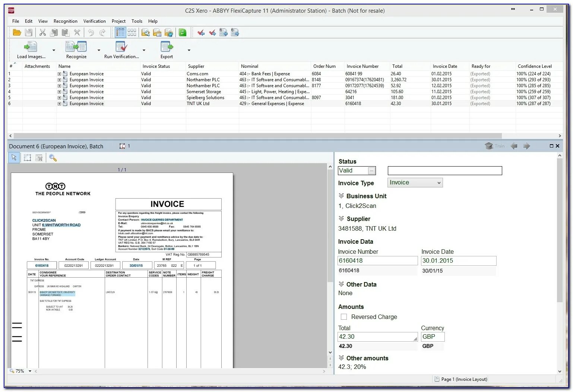Open the View menu
This screenshot has height=392, width=573.
[x=43, y=21]
